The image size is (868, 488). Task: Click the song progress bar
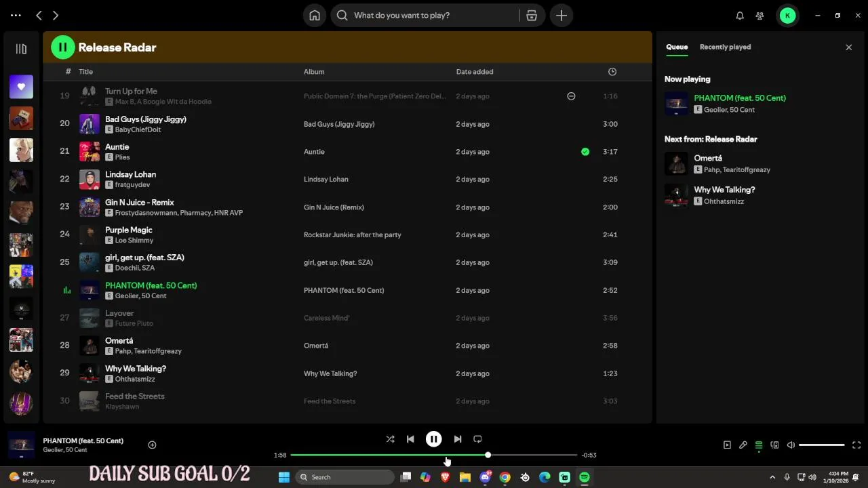coord(434,455)
